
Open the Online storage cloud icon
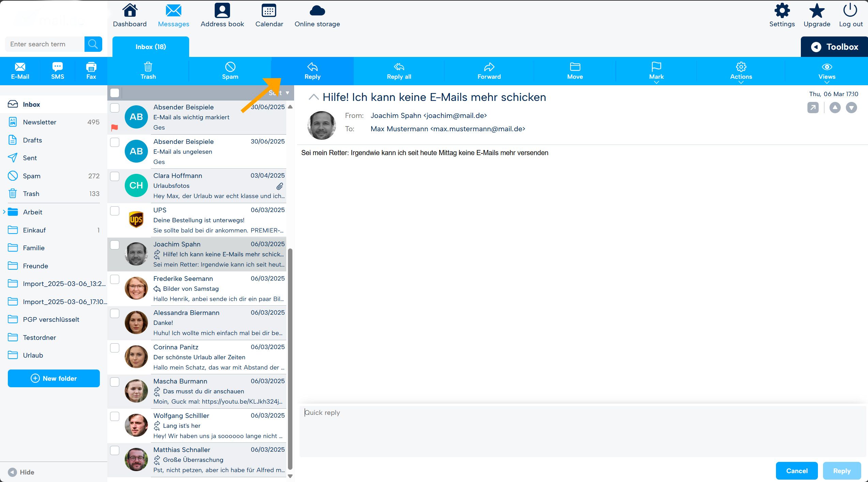tap(317, 11)
